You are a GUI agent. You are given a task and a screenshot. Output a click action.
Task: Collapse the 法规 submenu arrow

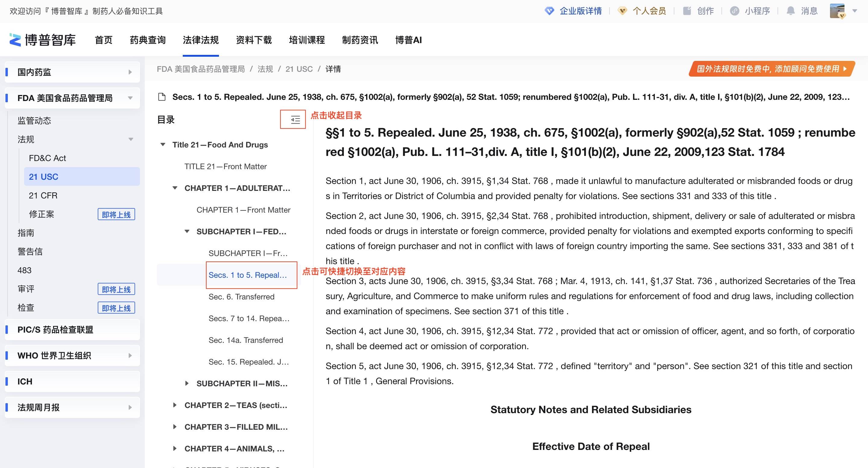131,140
